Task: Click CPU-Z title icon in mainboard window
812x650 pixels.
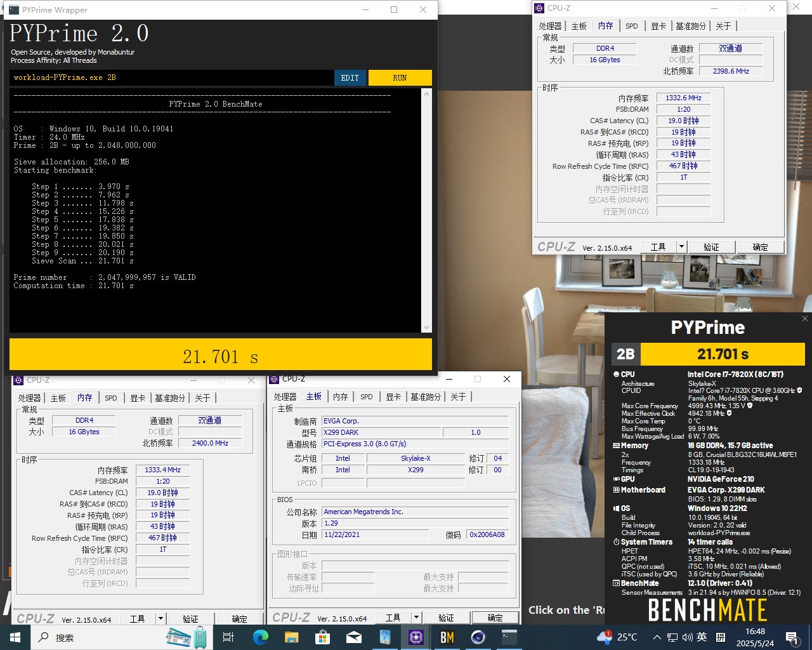Action: [274, 379]
